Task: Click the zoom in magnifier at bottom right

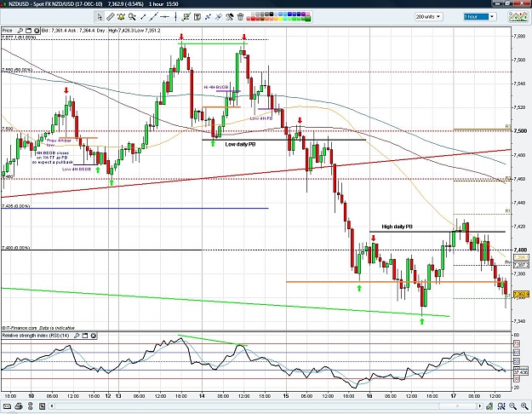Action: [x=524, y=406]
